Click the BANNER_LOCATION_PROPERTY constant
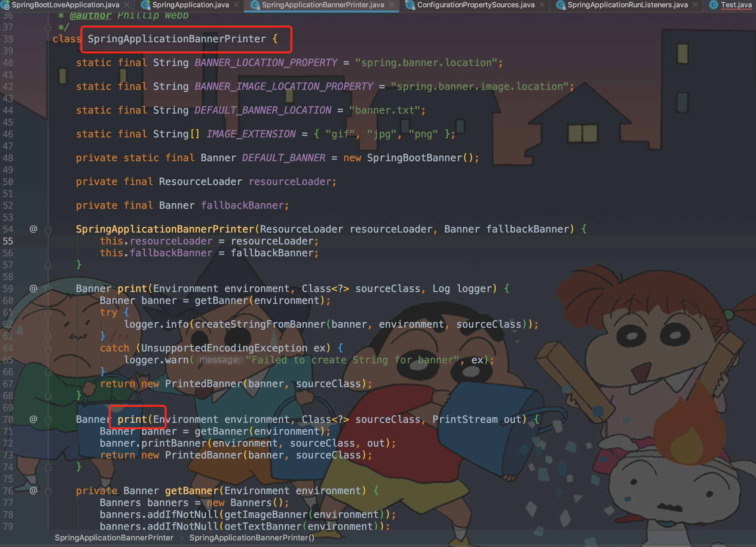 (266, 62)
